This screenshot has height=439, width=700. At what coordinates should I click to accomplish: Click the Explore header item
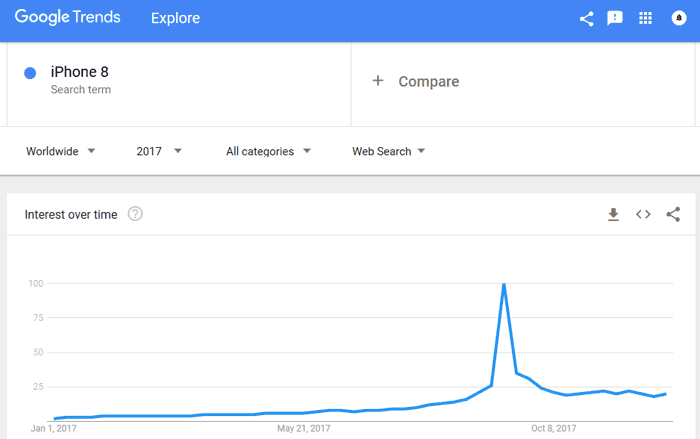175,18
